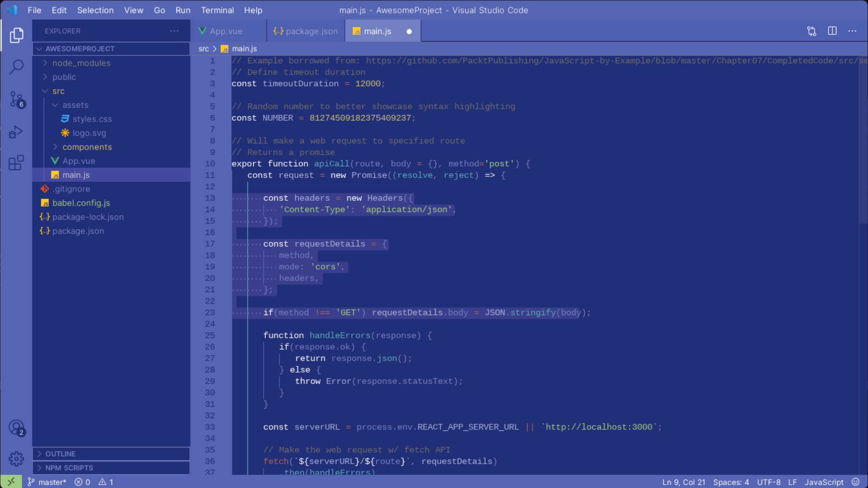This screenshot has width=868, height=488.
Task: Switch to the package.json tab
Action: 306,31
